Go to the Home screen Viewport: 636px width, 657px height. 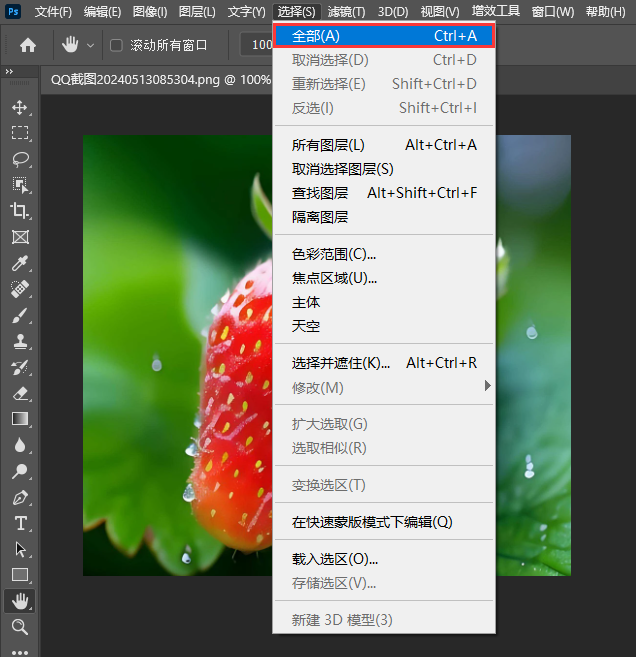point(28,45)
